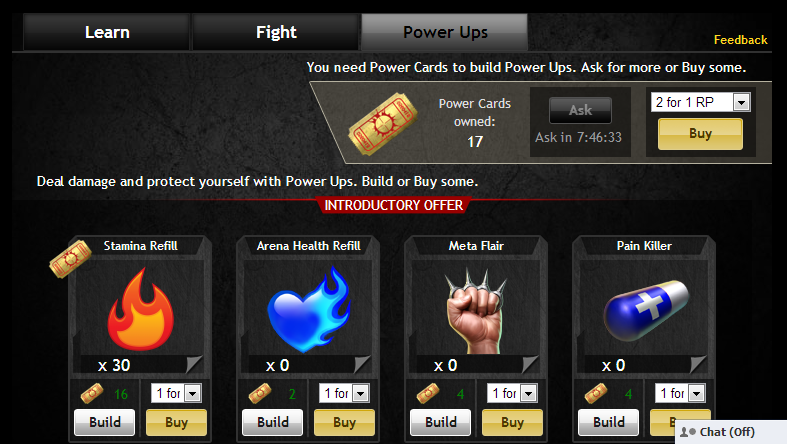Viewport: 787px width, 444px height.
Task: Select the Power Ups tab
Action: (445, 32)
